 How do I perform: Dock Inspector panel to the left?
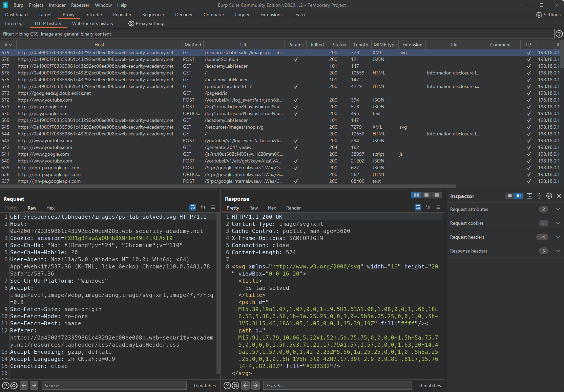pyautogui.click(x=510, y=196)
